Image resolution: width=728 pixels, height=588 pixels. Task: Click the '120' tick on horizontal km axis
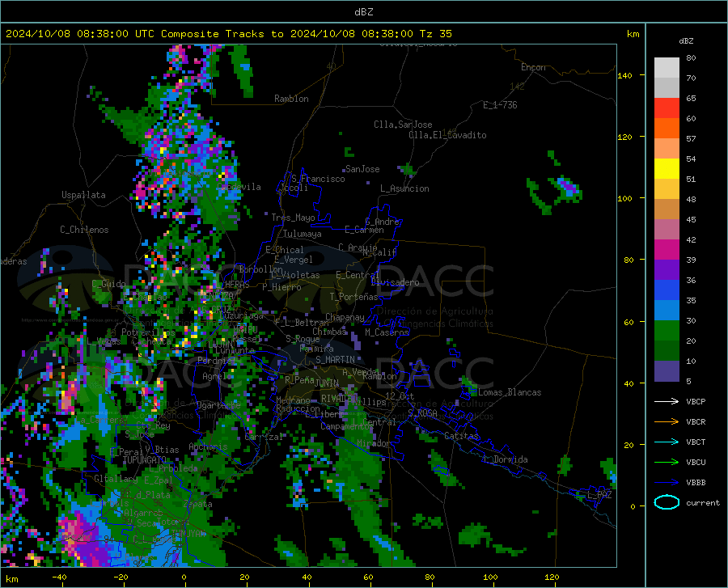(552, 577)
